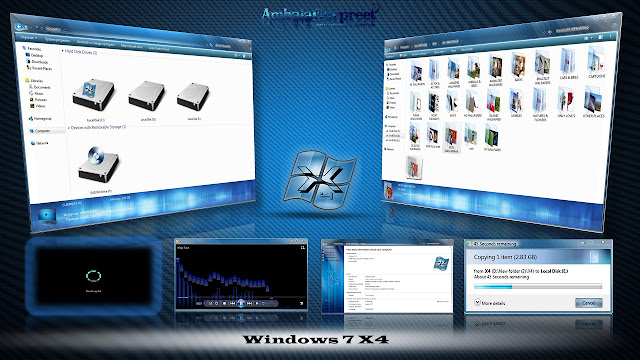Image resolution: width=640 pixels, height=360 pixels.
Task: Select Desktop in left Explorer Favorites
Action: [x=35, y=55]
